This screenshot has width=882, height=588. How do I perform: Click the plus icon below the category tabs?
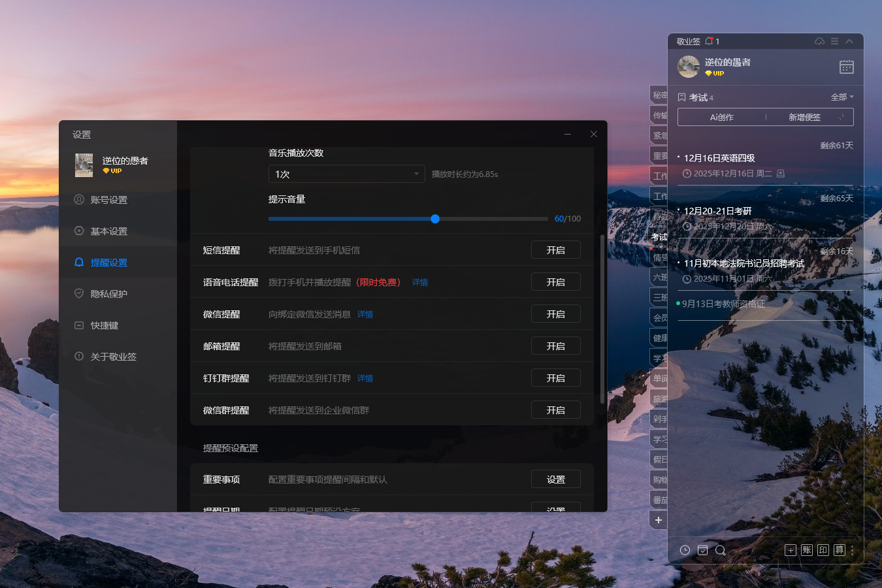click(x=659, y=520)
